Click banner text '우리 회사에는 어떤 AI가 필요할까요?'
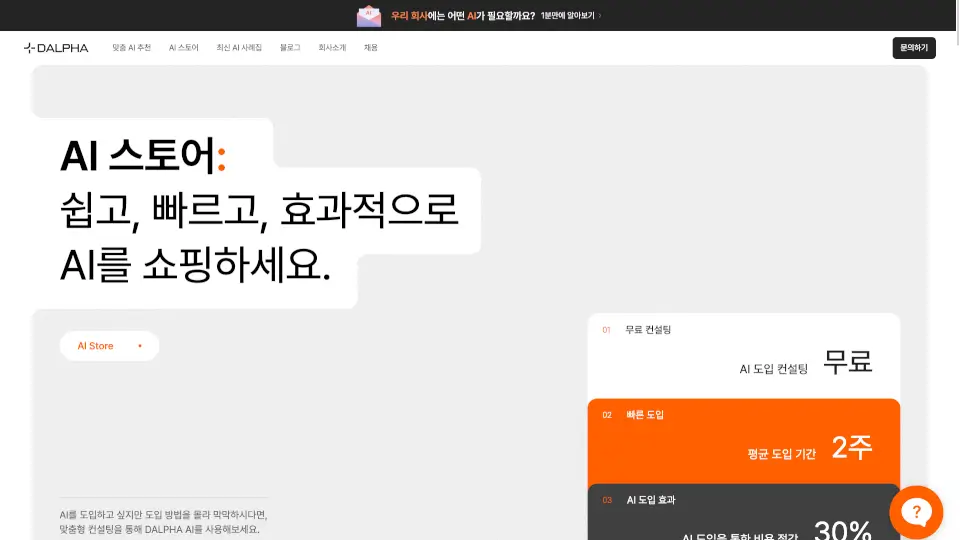This screenshot has height=540, width=960. (x=462, y=16)
